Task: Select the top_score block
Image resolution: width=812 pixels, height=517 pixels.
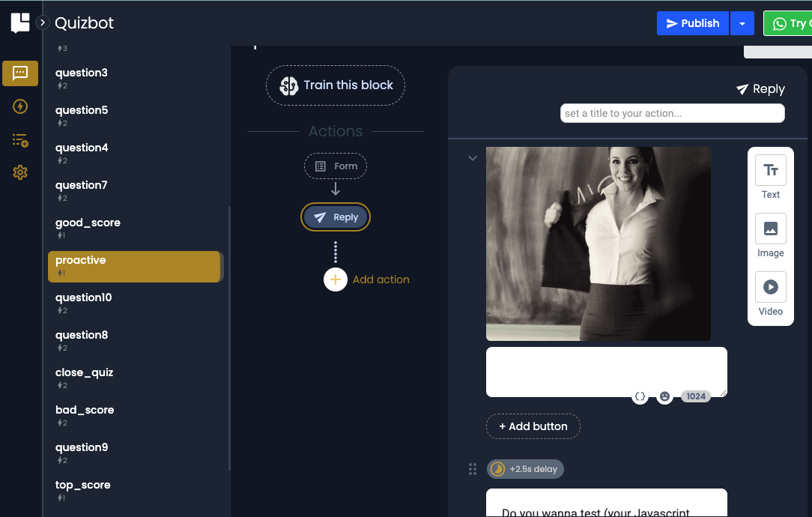Action: [x=135, y=491]
